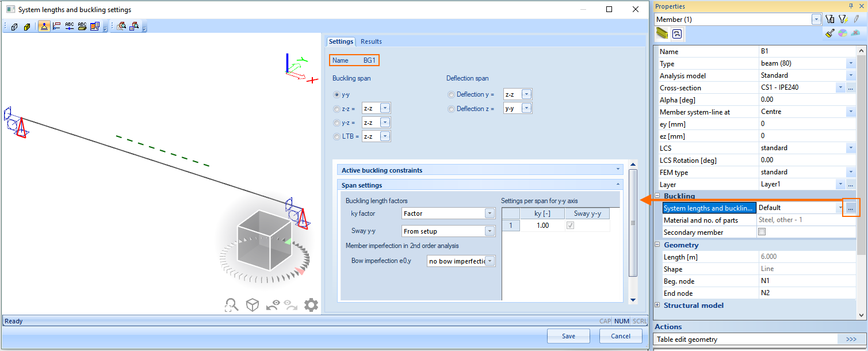868x351 pixels.
Task: Click the undo view change icon
Action: [273, 305]
